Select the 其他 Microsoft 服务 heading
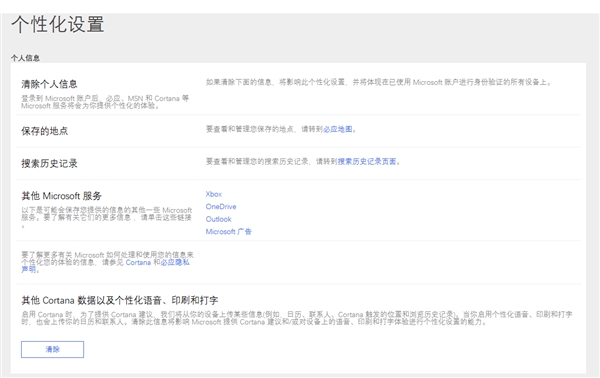This screenshot has width=600, height=378. (62, 196)
